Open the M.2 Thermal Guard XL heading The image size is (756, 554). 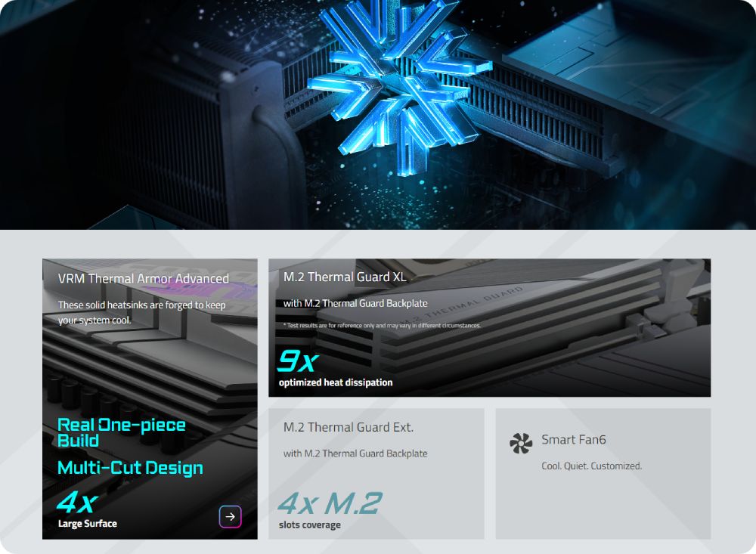[345, 277]
